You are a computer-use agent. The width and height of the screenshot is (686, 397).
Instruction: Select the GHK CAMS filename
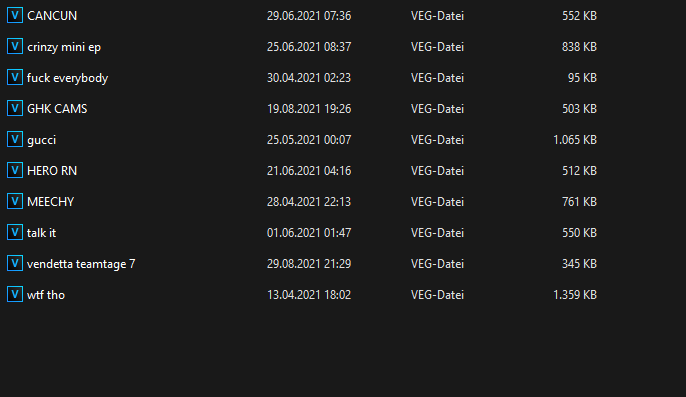click(57, 109)
